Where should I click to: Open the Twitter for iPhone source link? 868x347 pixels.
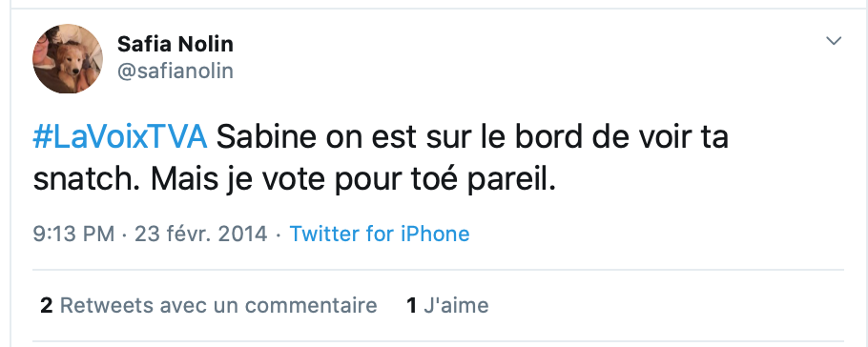point(380,234)
